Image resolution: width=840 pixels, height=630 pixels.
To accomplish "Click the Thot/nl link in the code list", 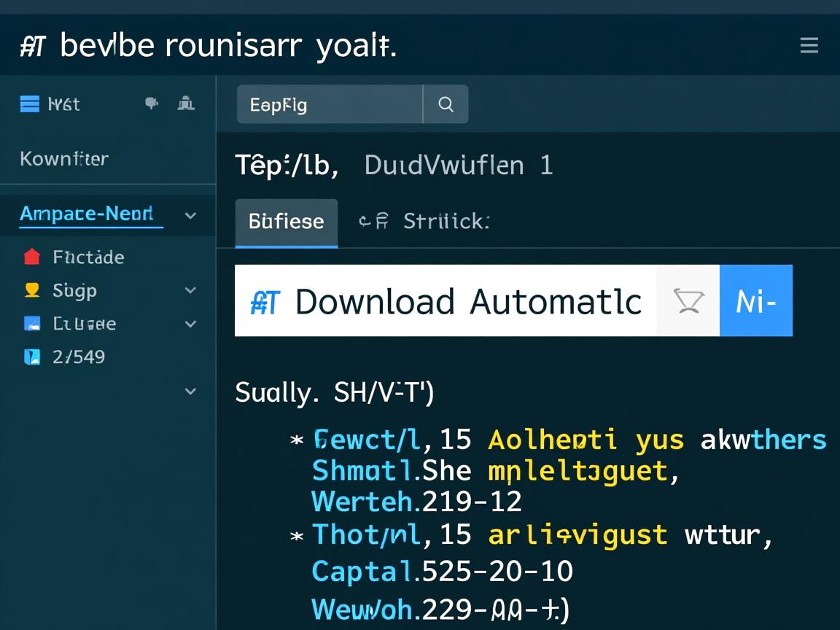I will click(366, 535).
